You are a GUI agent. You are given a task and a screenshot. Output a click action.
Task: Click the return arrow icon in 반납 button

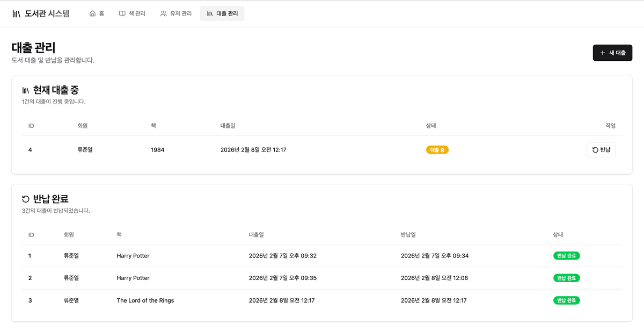point(595,150)
